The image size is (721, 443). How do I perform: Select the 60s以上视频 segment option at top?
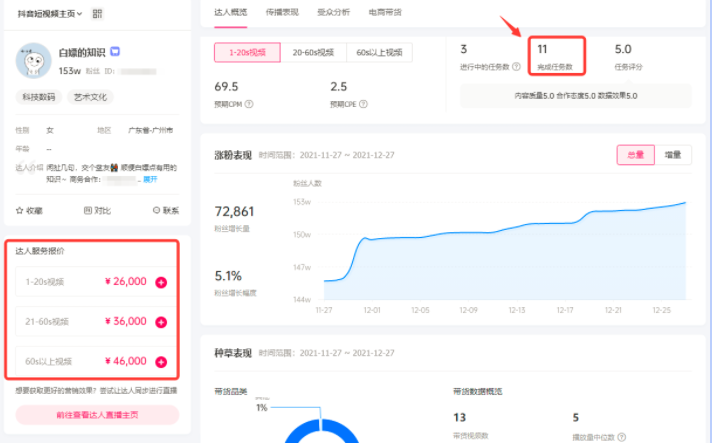(379, 52)
